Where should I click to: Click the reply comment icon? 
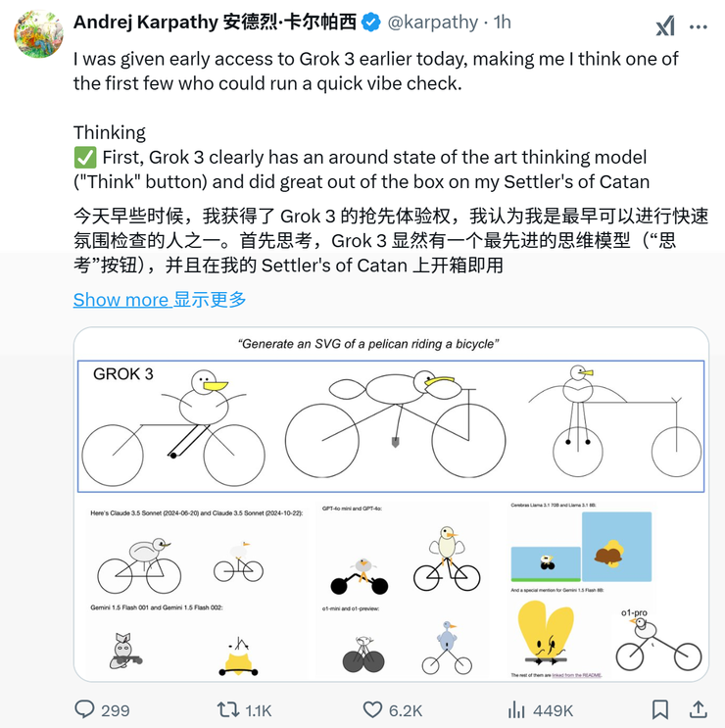tap(86, 709)
